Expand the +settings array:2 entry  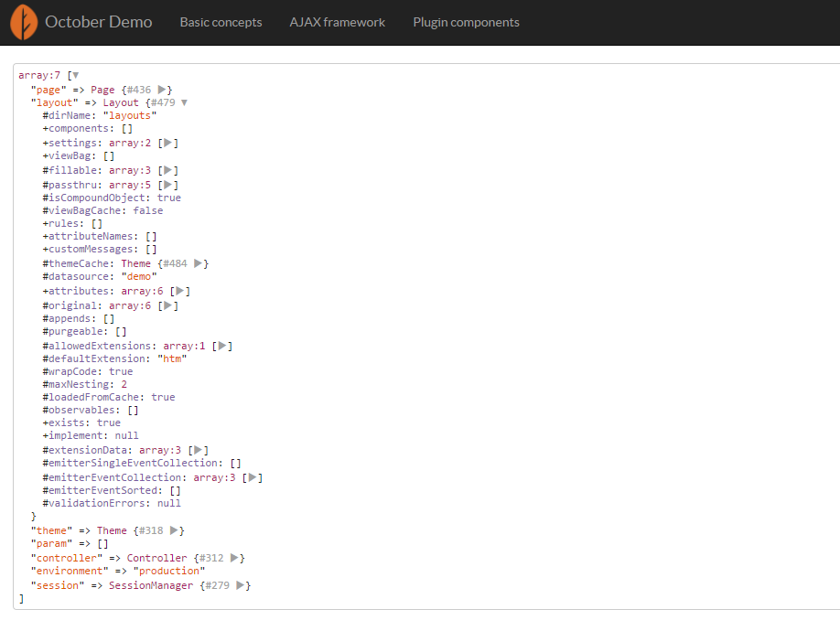click(x=167, y=143)
